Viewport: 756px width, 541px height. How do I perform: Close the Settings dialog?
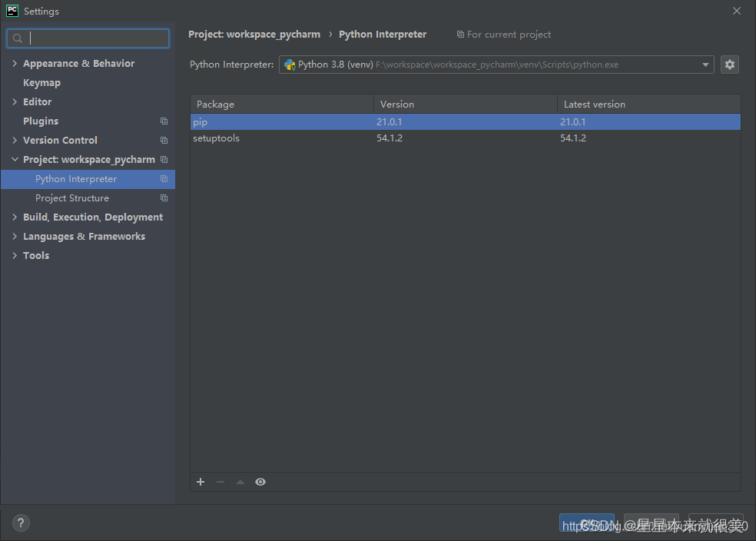[x=737, y=11]
